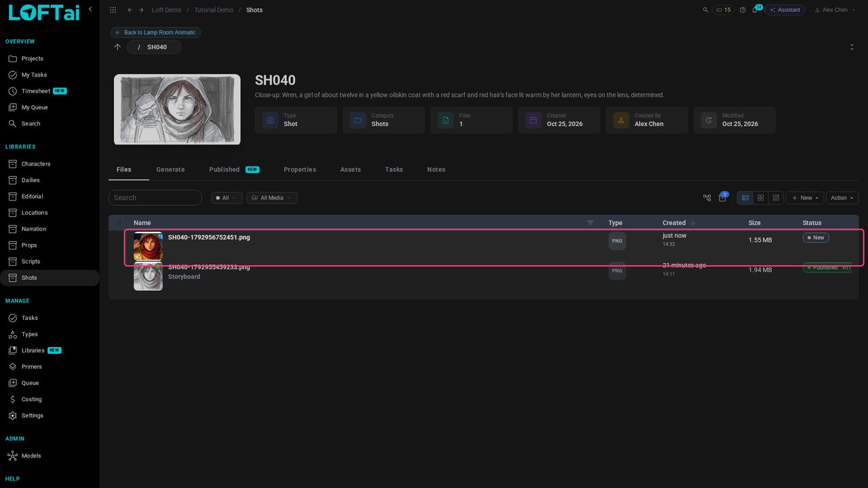Open the column filter icon in Name header
This screenshot has height=488, width=868.
point(590,223)
